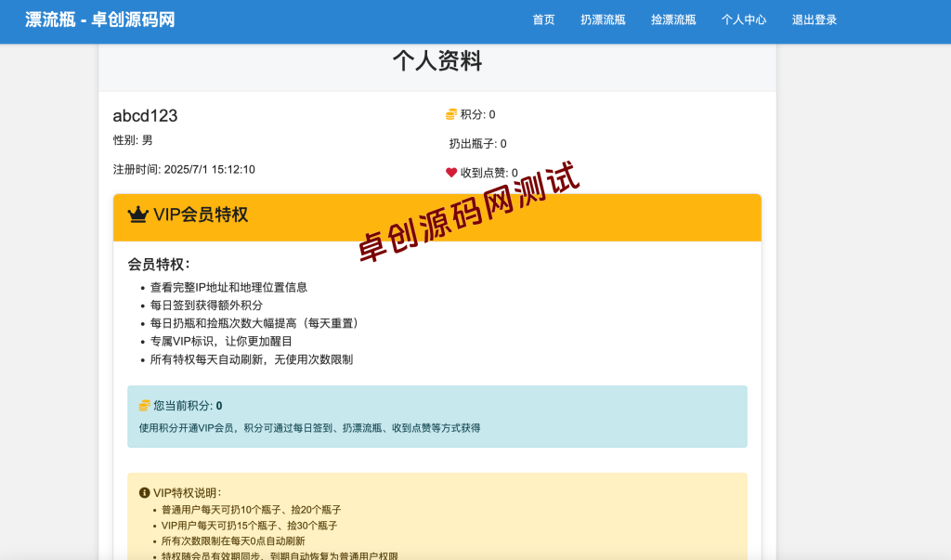Click the red heart icon beside 收到点赞
The image size is (951, 560).
click(x=451, y=173)
